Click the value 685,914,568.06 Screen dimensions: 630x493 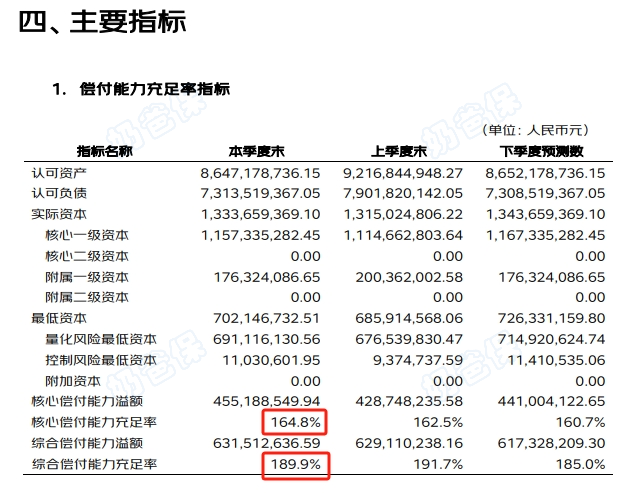tap(409, 318)
